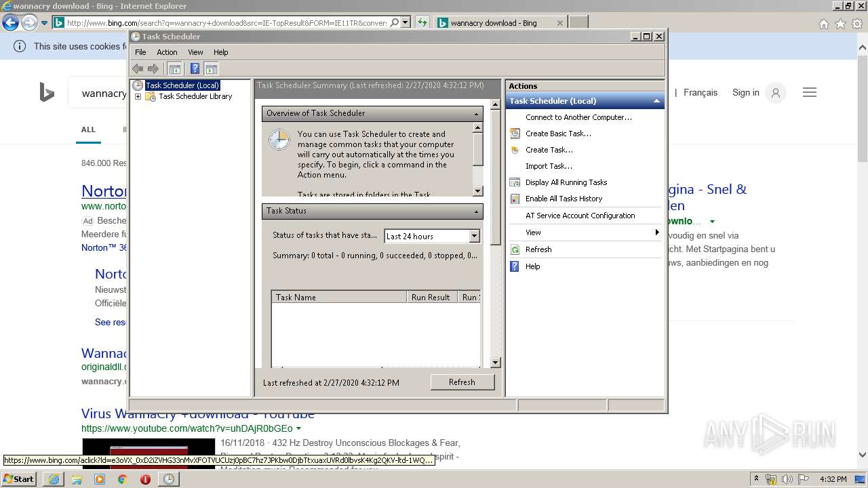Click the IE Home icon

823,24
